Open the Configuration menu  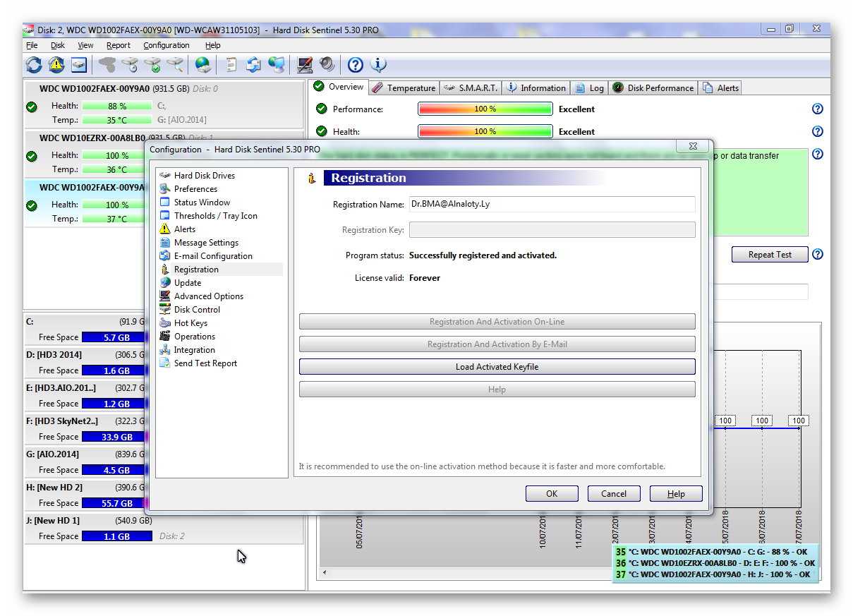point(167,45)
